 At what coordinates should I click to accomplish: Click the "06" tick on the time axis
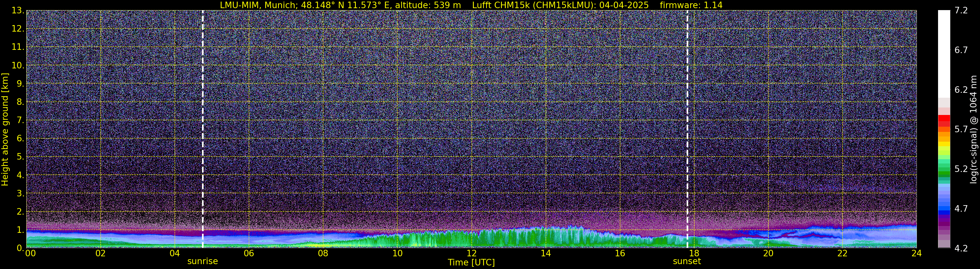click(x=249, y=253)
